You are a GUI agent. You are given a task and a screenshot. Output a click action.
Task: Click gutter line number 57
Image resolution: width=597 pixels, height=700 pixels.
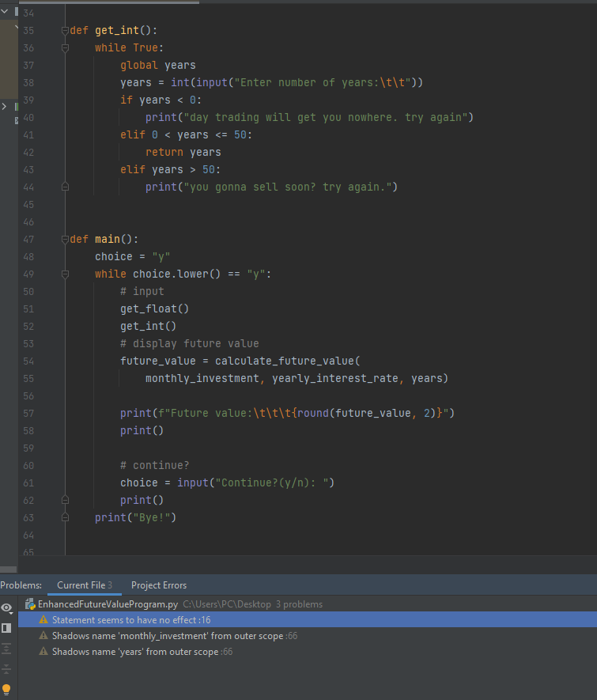(x=28, y=414)
